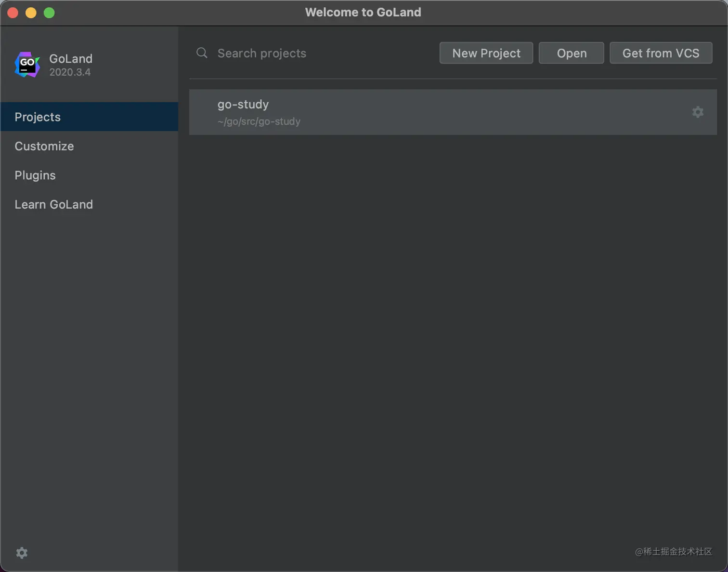Open the Plugins tab
The image size is (728, 572).
point(90,175)
